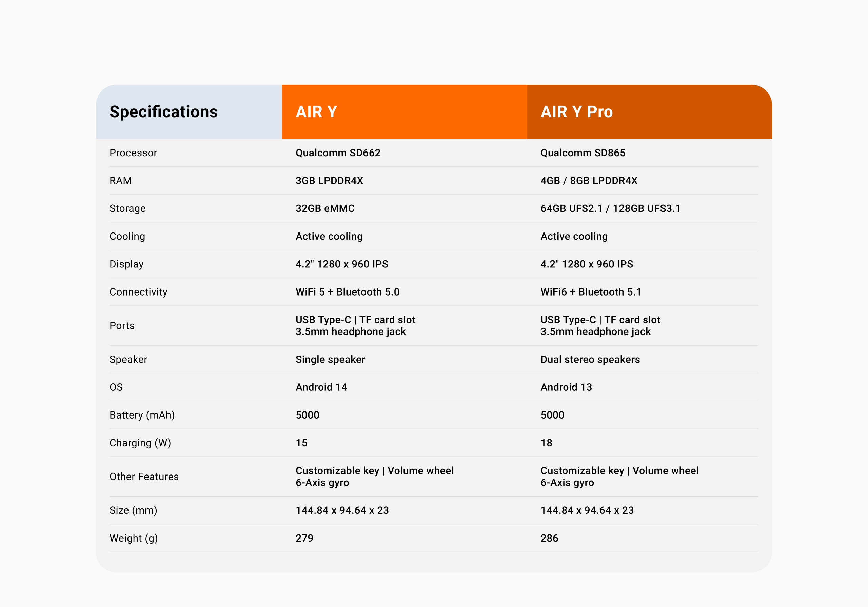868x607 pixels.
Task: Select the AIR Y column header
Action: (405, 112)
